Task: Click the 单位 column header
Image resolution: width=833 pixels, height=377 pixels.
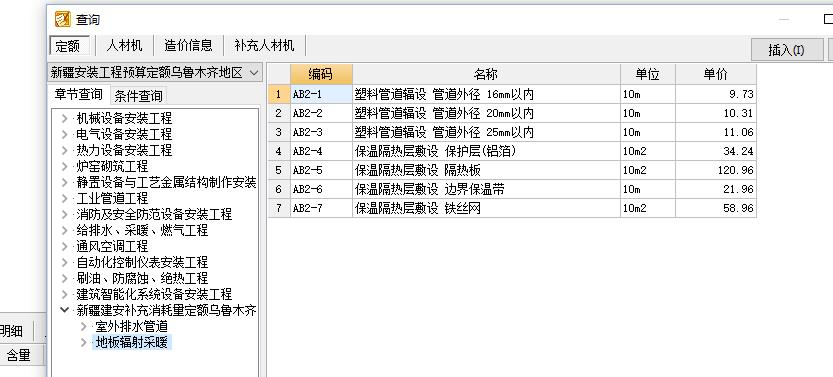Action: click(x=647, y=74)
